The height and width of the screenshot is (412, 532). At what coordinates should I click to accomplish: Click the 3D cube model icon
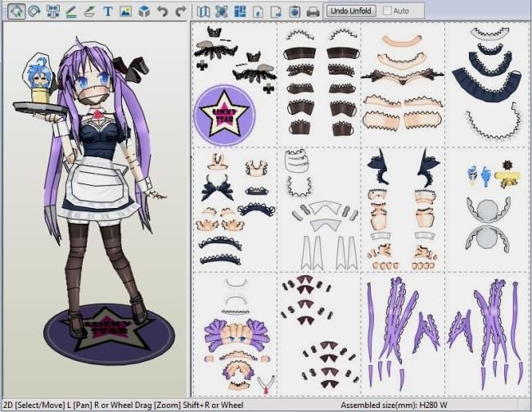point(144,11)
